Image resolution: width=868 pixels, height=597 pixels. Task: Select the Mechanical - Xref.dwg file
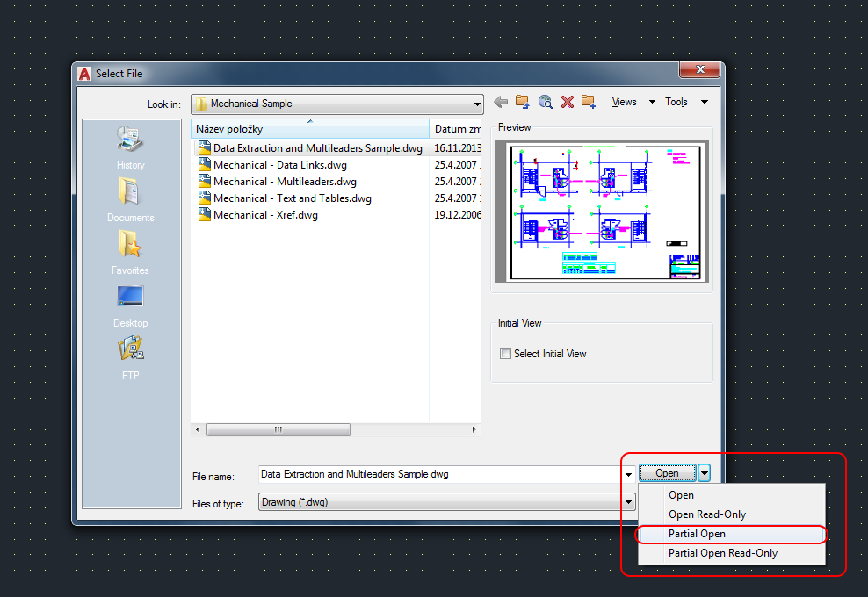[x=265, y=215]
